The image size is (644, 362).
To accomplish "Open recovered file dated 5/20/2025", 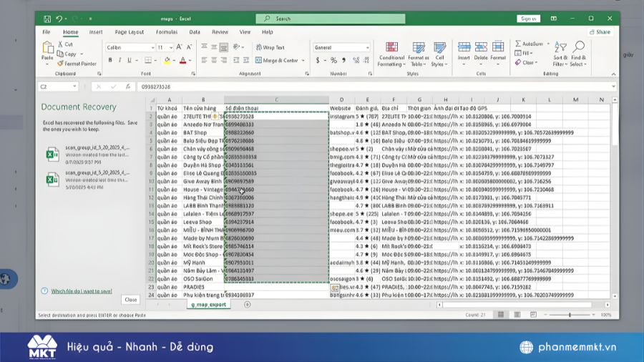I will click(89, 180).
